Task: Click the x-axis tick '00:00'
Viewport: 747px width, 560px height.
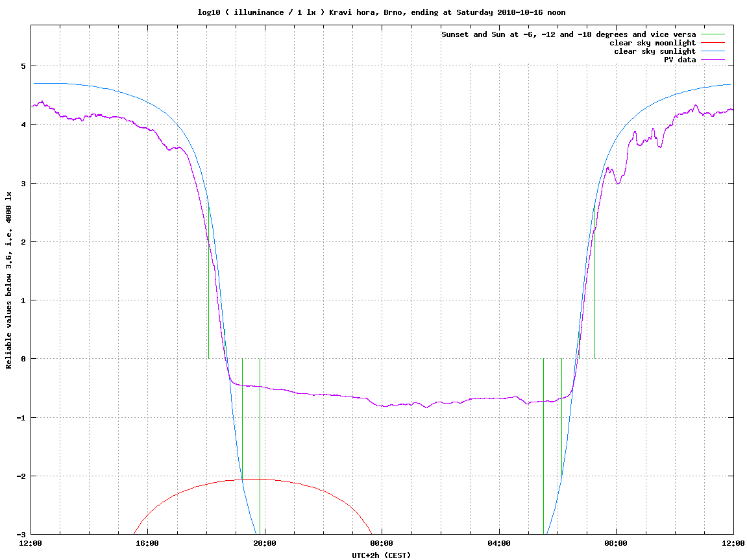Action: coord(382,543)
